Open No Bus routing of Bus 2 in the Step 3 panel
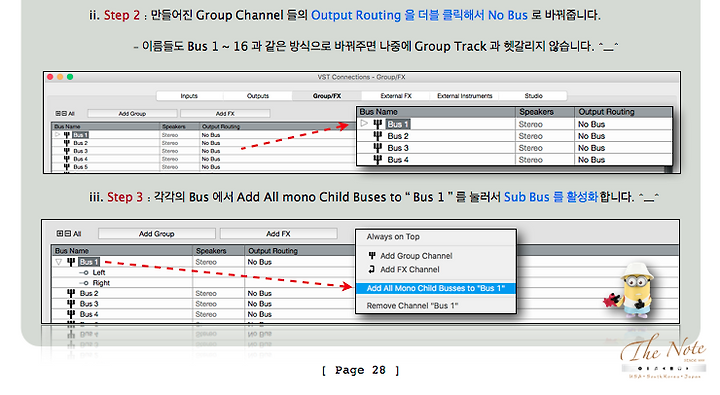Image resolution: width=720 pixels, height=395 pixels. [260, 293]
